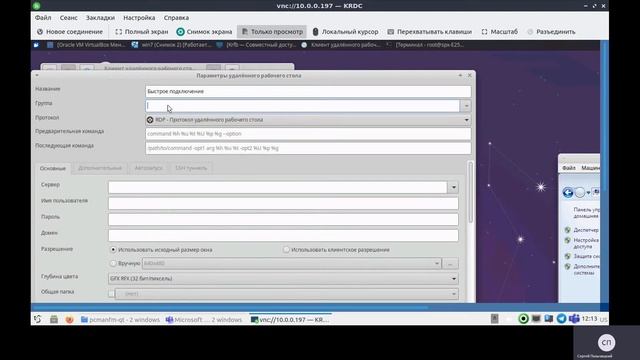Click the remote panel Krfb task

[x=257, y=45]
